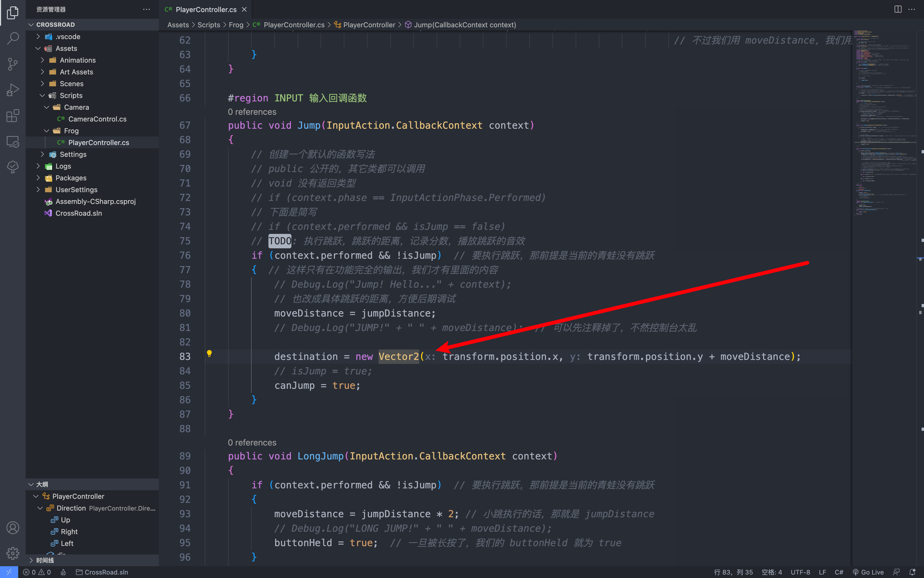Change indentation via 空格: 4
The width and height of the screenshot is (924, 578).
(772, 572)
